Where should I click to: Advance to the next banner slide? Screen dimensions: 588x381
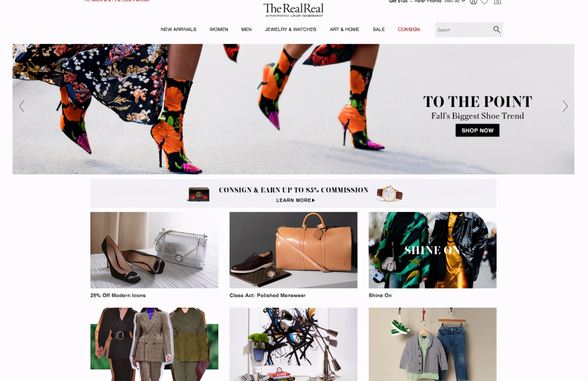565,106
